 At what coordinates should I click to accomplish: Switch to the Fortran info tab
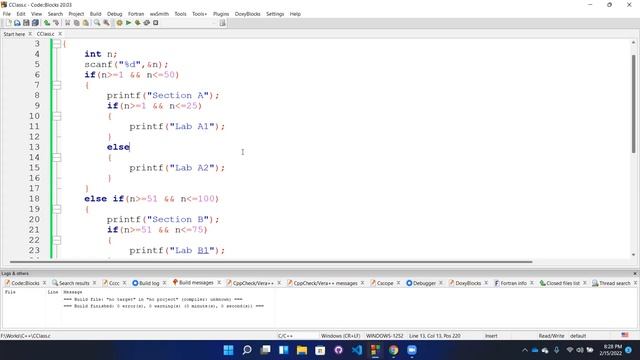tap(513, 283)
